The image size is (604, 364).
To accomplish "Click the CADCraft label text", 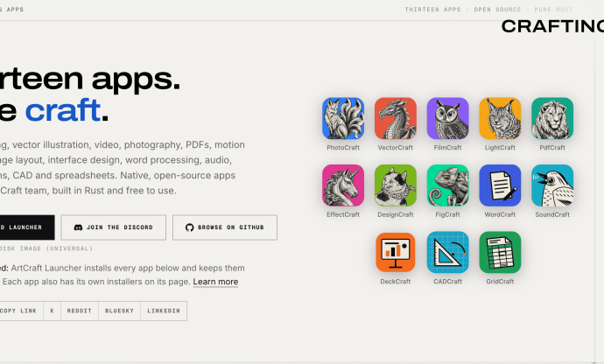I will coord(447,282).
